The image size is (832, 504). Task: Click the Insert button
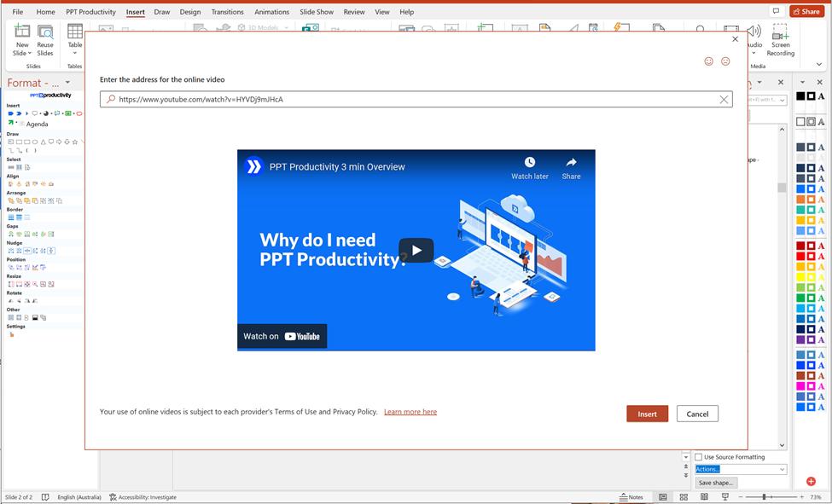coord(647,414)
